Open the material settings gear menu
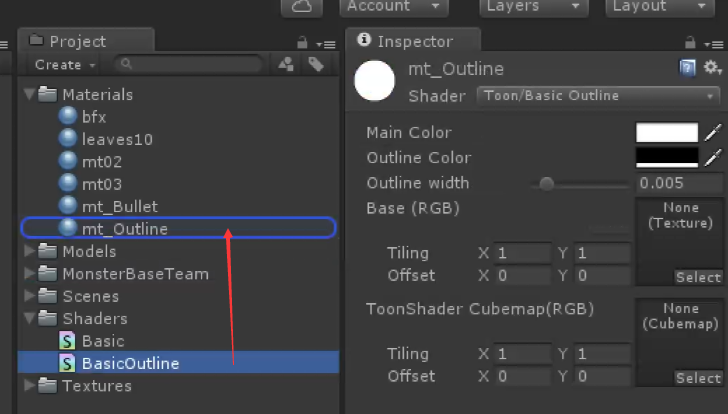 pyautogui.click(x=713, y=68)
